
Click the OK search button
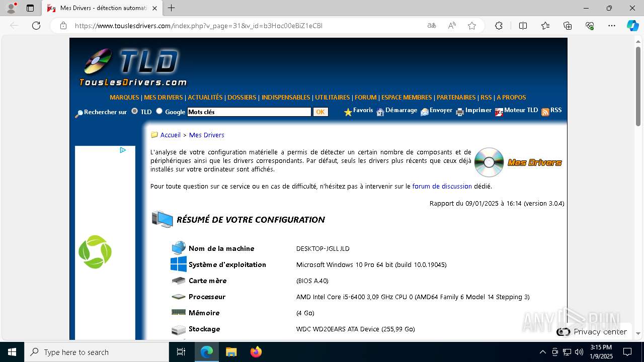point(320,112)
